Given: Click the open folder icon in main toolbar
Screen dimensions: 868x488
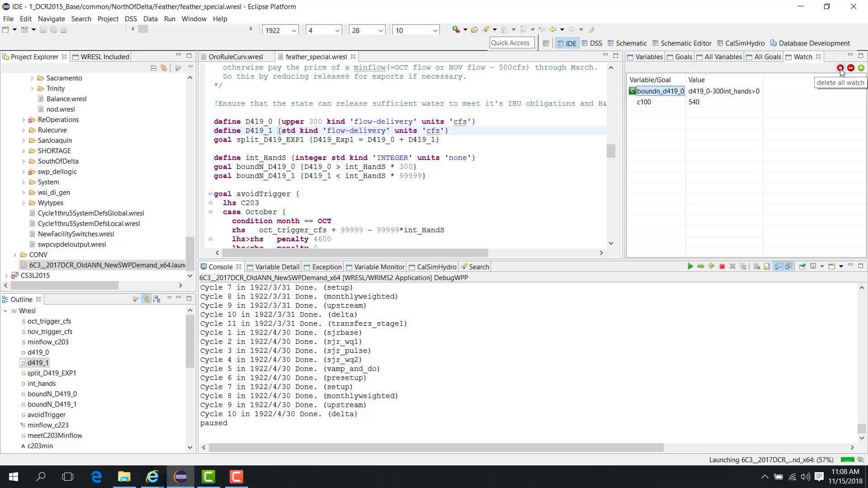Looking at the screenshot, I should [474, 30].
